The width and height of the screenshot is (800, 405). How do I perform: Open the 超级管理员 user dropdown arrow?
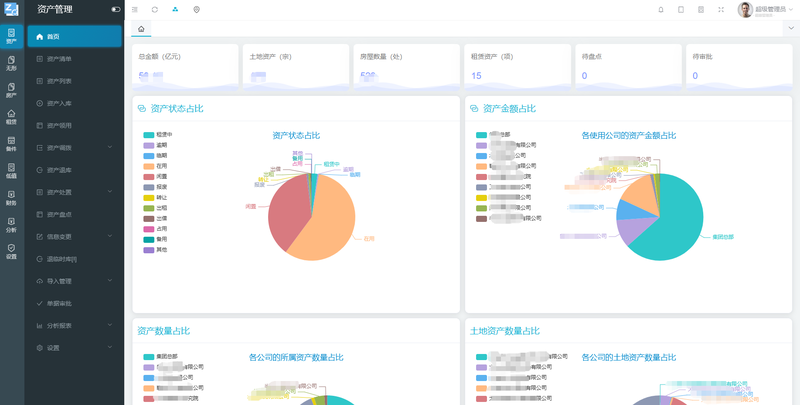coord(791,10)
